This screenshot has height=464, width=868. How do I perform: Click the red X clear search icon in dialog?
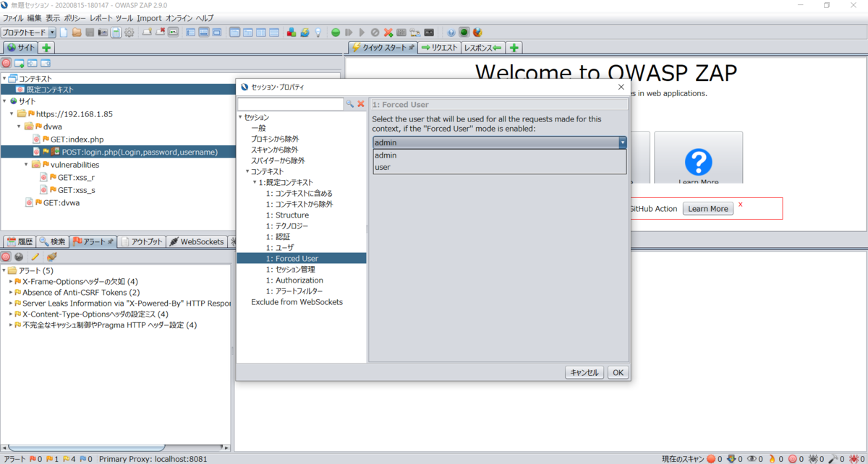(x=361, y=104)
